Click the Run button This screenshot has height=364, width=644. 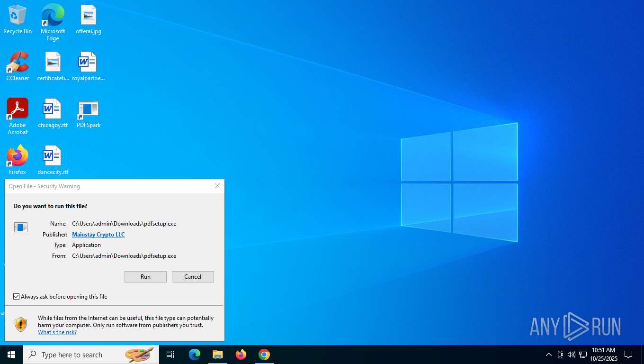tap(145, 277)
